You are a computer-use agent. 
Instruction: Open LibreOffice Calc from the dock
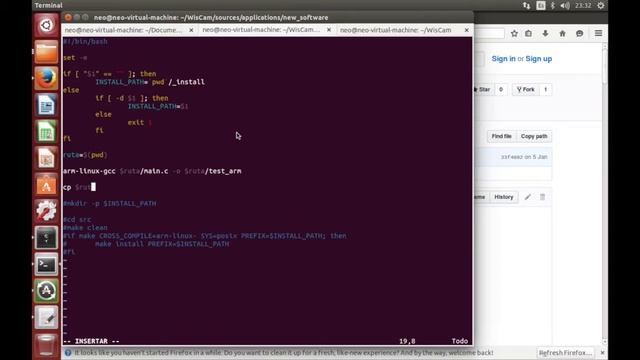46,131
